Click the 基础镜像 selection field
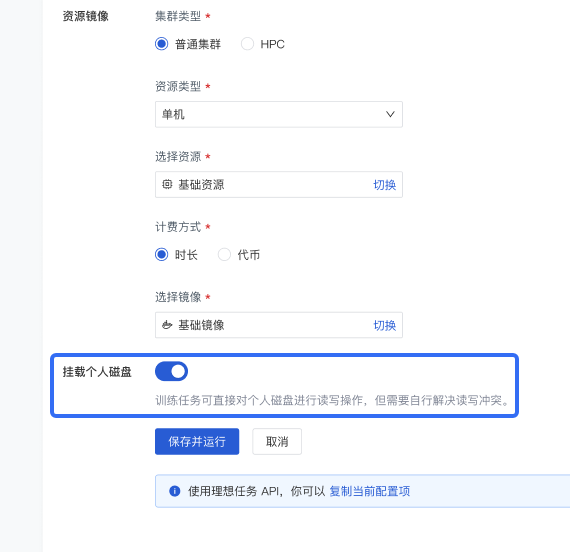 click(279, 325)
